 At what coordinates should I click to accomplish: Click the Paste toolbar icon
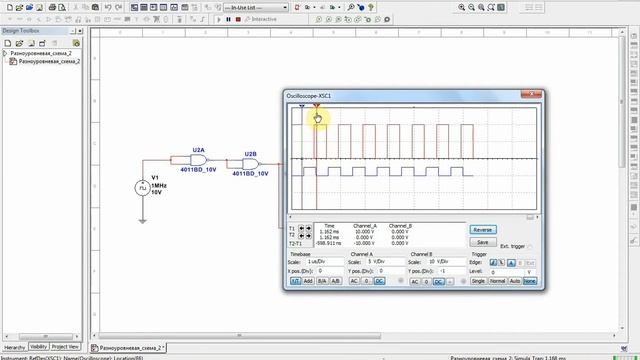point(95,7)
